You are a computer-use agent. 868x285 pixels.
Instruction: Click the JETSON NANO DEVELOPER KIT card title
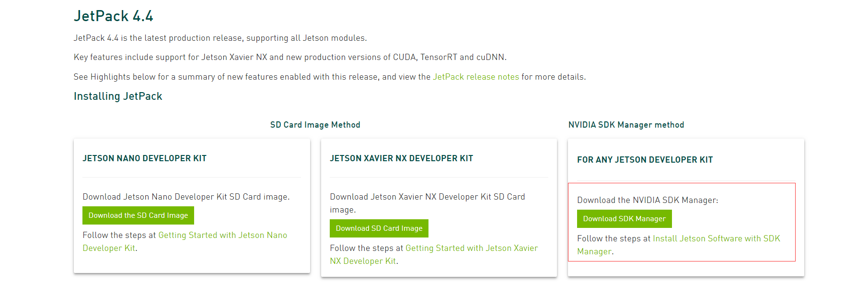point(144,158)
